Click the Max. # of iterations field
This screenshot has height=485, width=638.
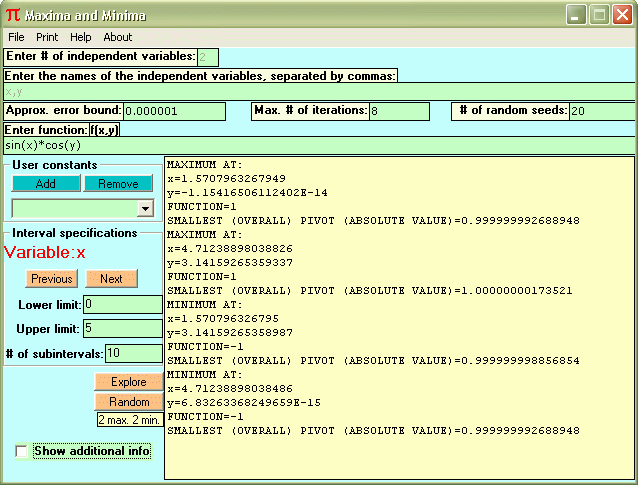coord(398,111)
